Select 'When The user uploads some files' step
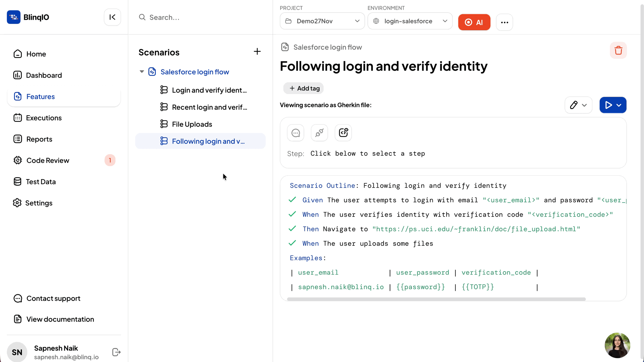The image size is (644, 362). pyautogui.click(x=367, y=243)
